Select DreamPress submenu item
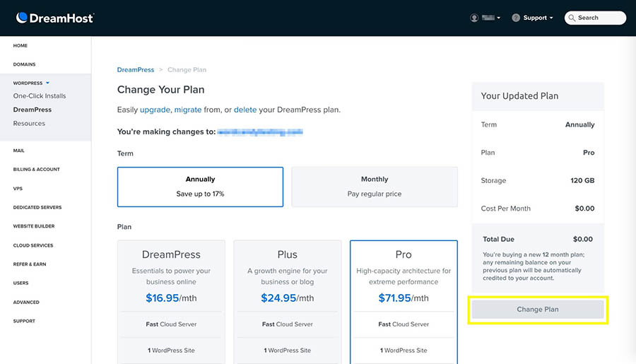 point(32,110)
